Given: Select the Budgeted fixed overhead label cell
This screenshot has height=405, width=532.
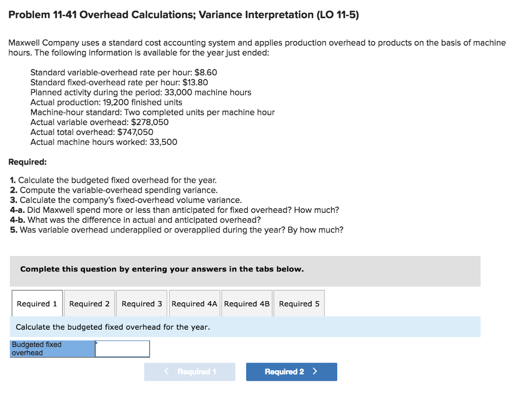Looking at the screenshot, I should (52, 348).
